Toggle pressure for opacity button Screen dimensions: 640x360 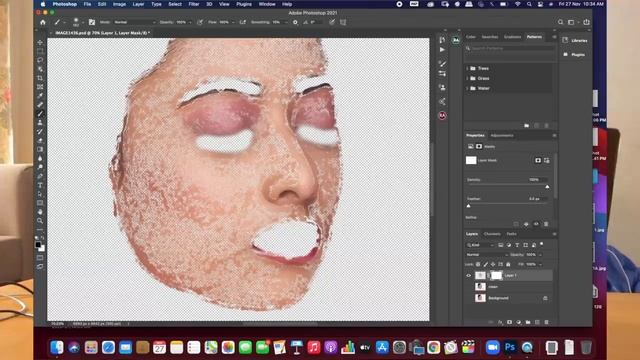(200, 22)
